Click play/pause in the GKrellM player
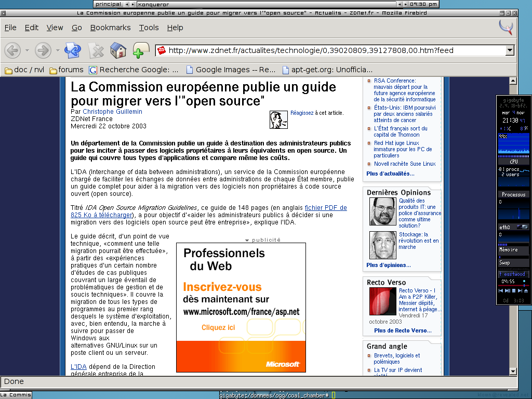The image size is (532, 399). point(508,291)
